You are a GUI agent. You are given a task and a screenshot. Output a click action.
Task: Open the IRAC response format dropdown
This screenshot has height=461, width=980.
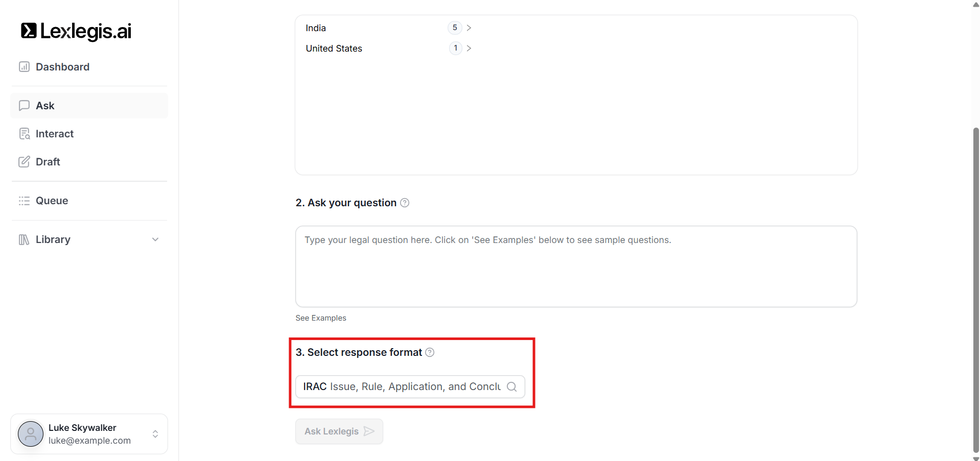click(x=402, y=386)
